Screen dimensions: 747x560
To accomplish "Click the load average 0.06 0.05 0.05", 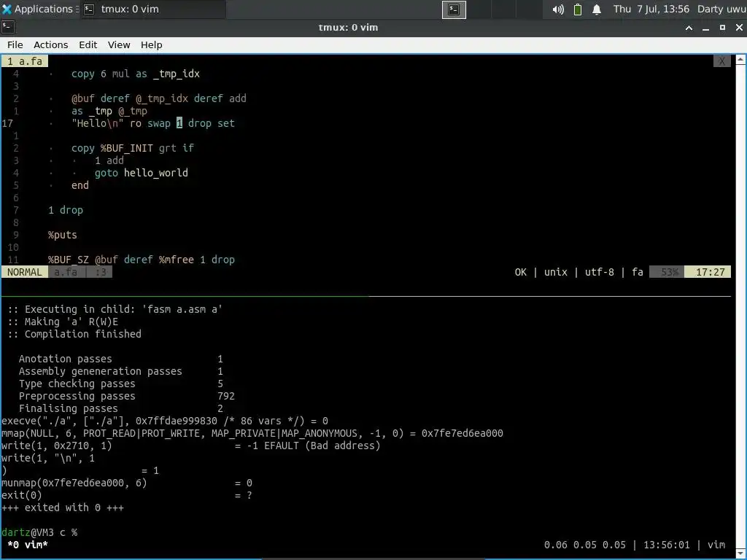I will coord(584,545).
